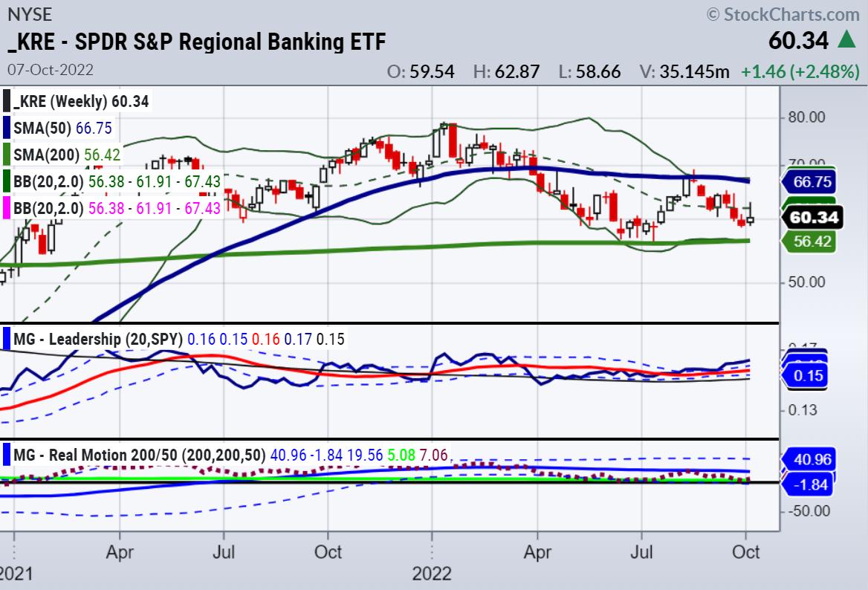This screenshot has height=590, width=868.
Task: Click the +1.46 (+2.48%) change value
Action: [x=800, y=71]
